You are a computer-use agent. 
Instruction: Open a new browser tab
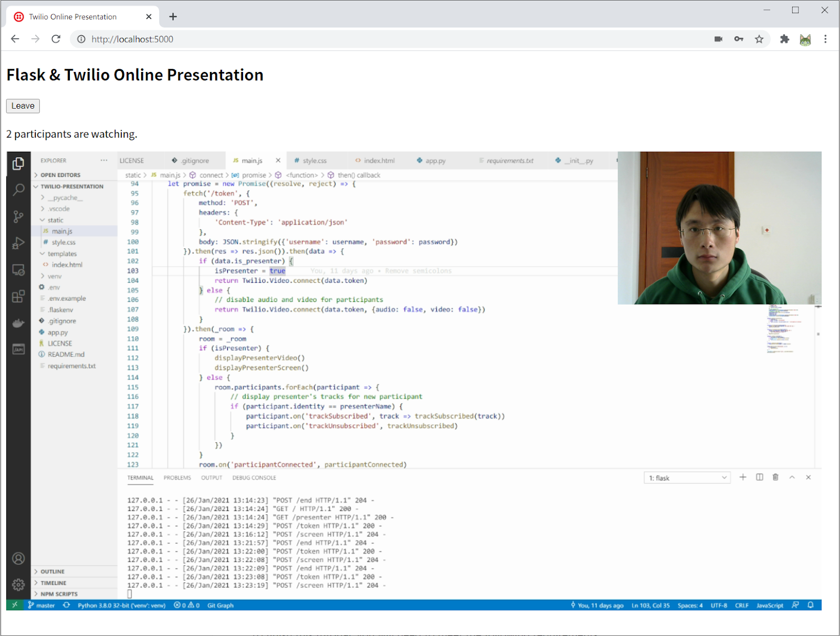pos(173,17)
